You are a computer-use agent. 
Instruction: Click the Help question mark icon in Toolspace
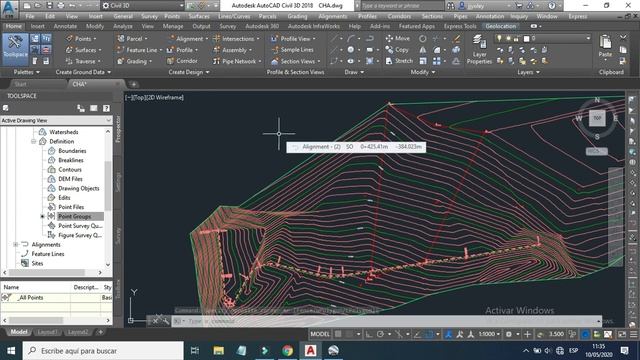(x=106, y=108)
